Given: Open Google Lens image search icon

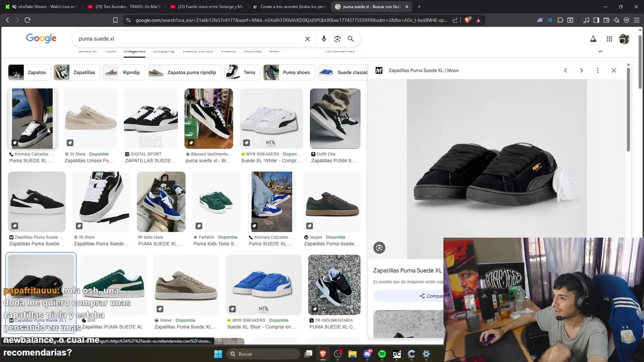Looking at the screenshot, I should [x=337, y=39].
